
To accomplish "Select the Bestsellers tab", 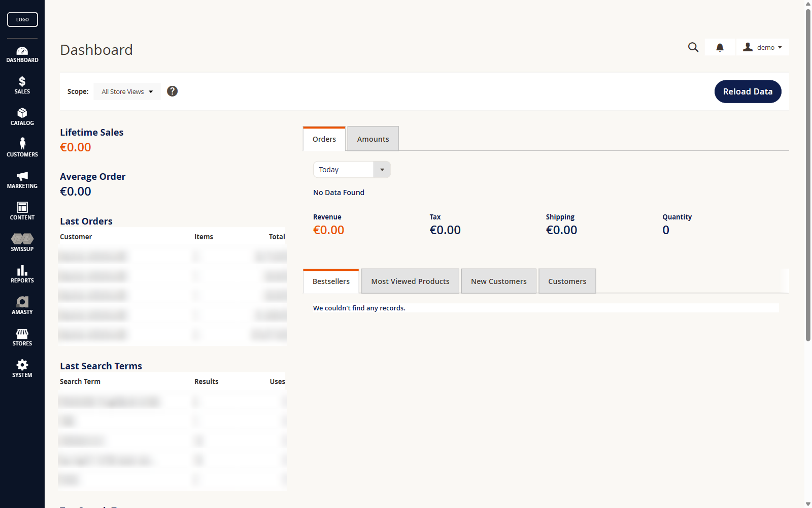I will (x=331, y=281).
